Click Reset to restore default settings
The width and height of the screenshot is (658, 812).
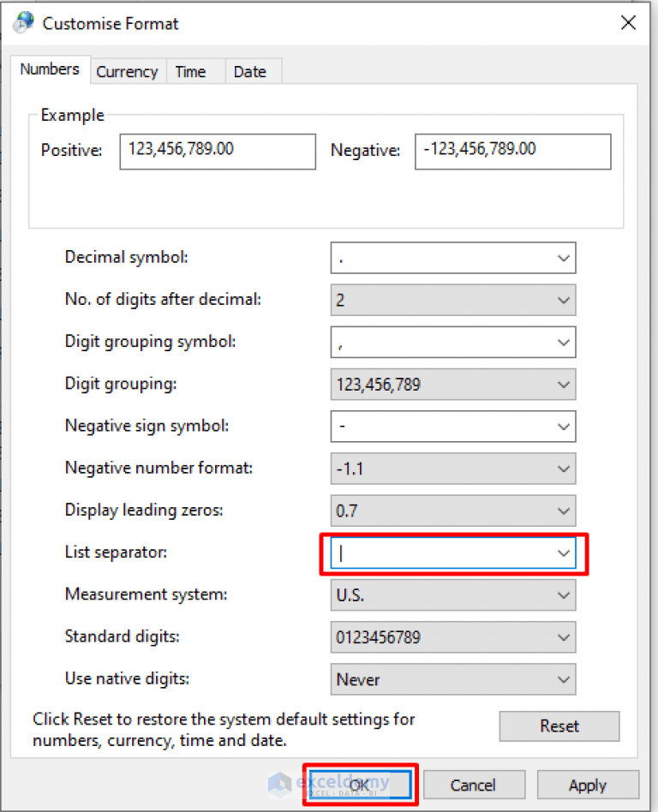coord(559,726)
